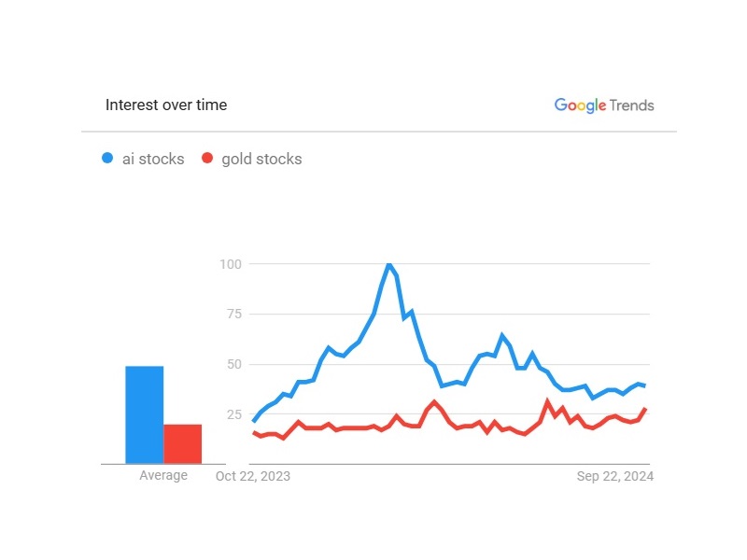Click the 75 y-axis label
The height and width of the screenshot is (560, 747).
(233, 314)
